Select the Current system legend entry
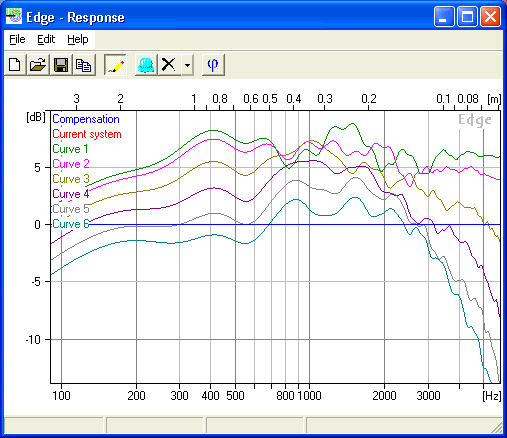Image resolution: width=507 pixels, height=438 pixels. coord(87,134)
